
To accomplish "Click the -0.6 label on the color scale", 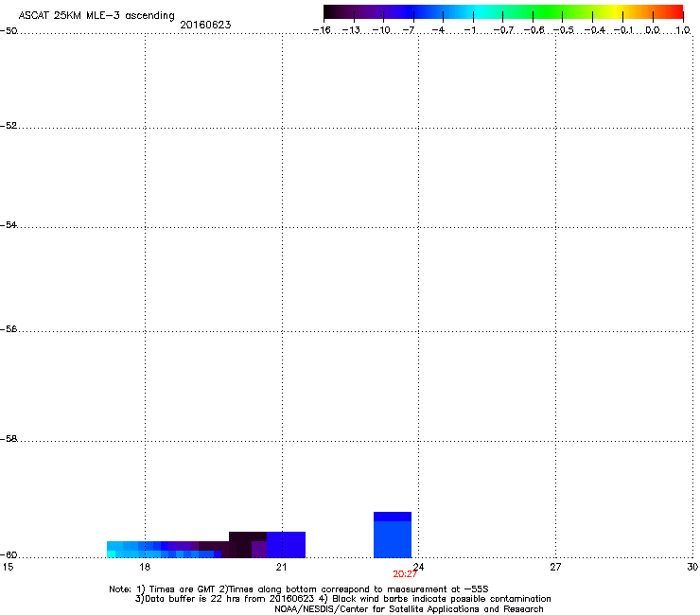I will pos(534,30).
